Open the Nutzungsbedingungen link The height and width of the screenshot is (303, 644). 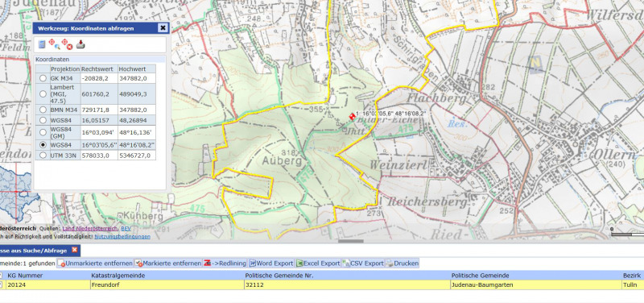[x=122, y=236]
